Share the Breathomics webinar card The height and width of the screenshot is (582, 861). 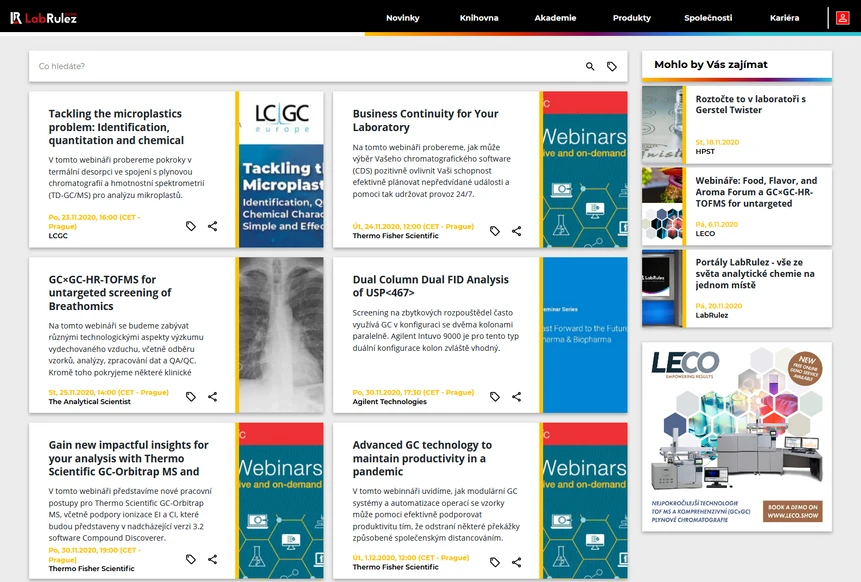(213, 396)
